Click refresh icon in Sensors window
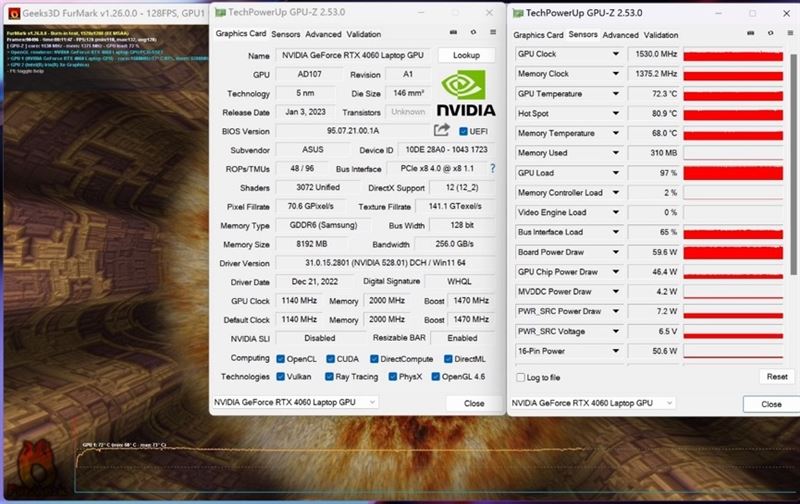The width and height of the screenshot is (800, 504). pyautogui.click(x=770, y=33)
